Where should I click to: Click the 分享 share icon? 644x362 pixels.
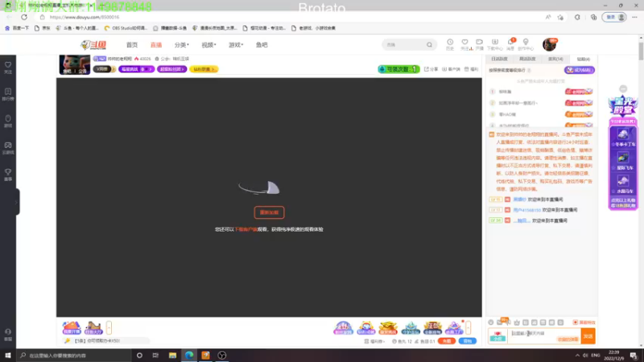(431, 69)
